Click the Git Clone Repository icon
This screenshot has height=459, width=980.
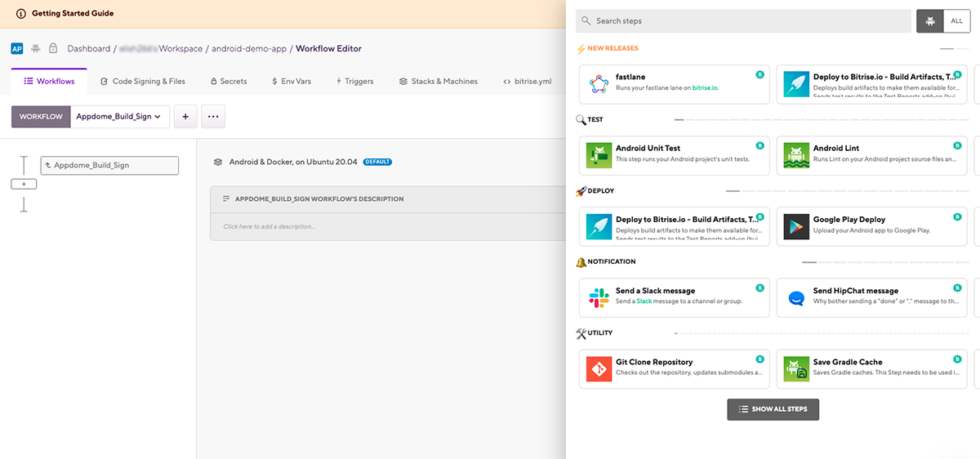[x=599, y=369]
